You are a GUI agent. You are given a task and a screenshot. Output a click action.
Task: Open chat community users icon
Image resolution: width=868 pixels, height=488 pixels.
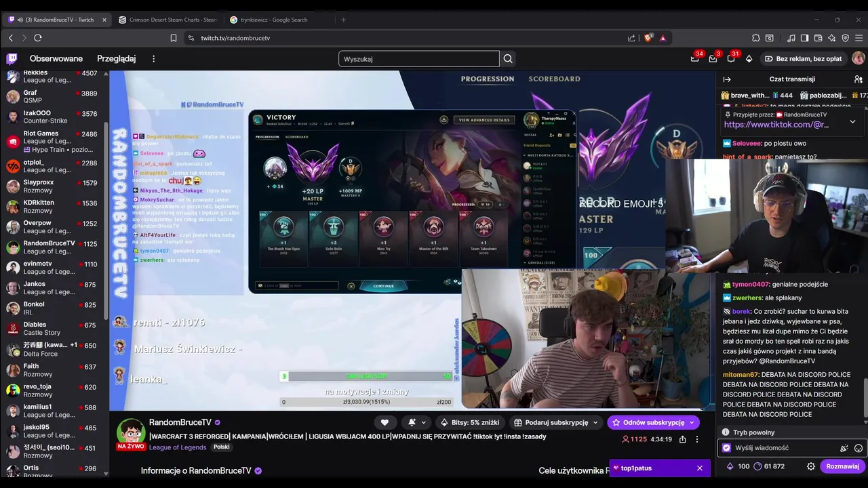pos(858,79)
